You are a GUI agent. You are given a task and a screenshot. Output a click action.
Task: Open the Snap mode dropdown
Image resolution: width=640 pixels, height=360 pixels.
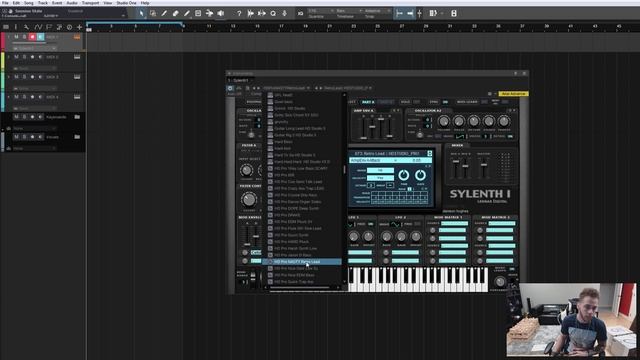click(378, 11)
